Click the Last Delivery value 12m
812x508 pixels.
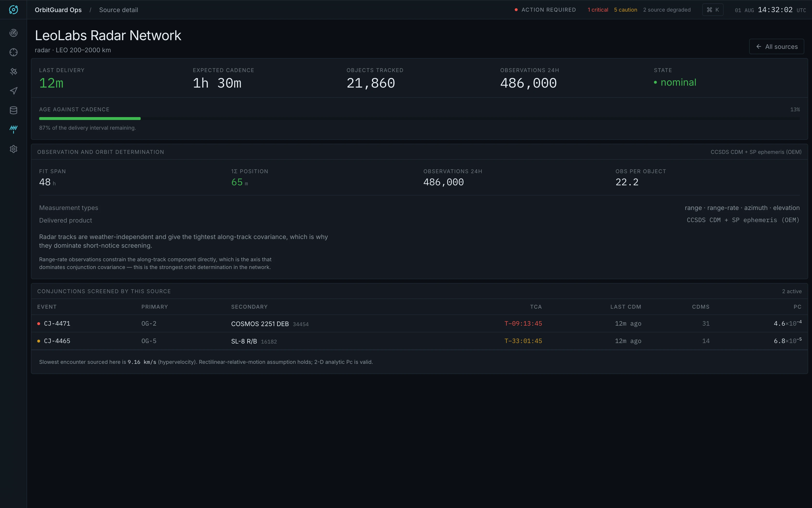pyautogui.click(x=51, y=83)
